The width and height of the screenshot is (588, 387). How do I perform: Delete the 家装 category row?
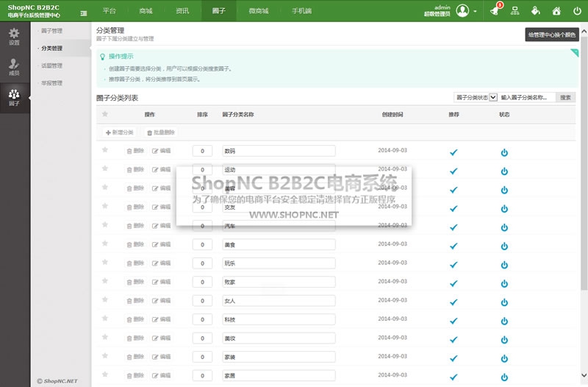pyautogui.click(x=135, y=357)
